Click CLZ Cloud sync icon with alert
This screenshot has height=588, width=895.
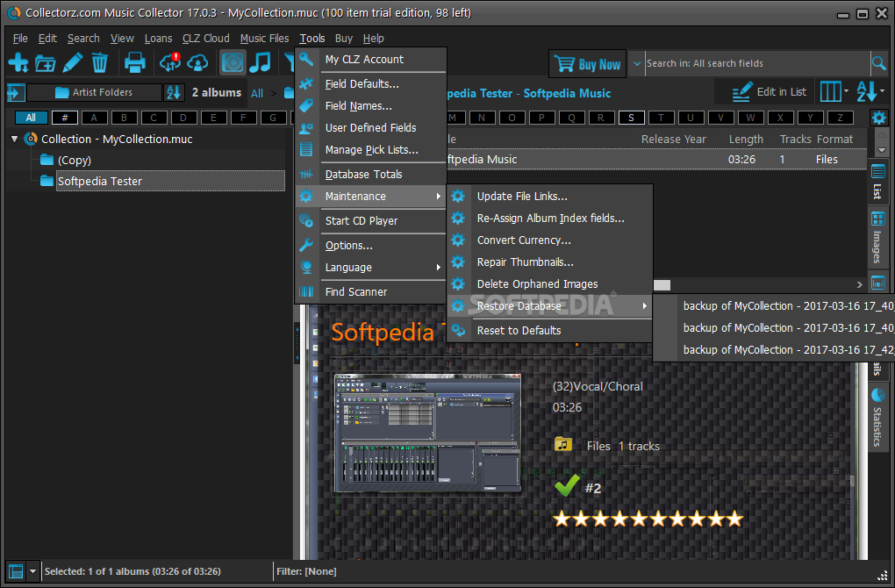click(x=170, y=62)
